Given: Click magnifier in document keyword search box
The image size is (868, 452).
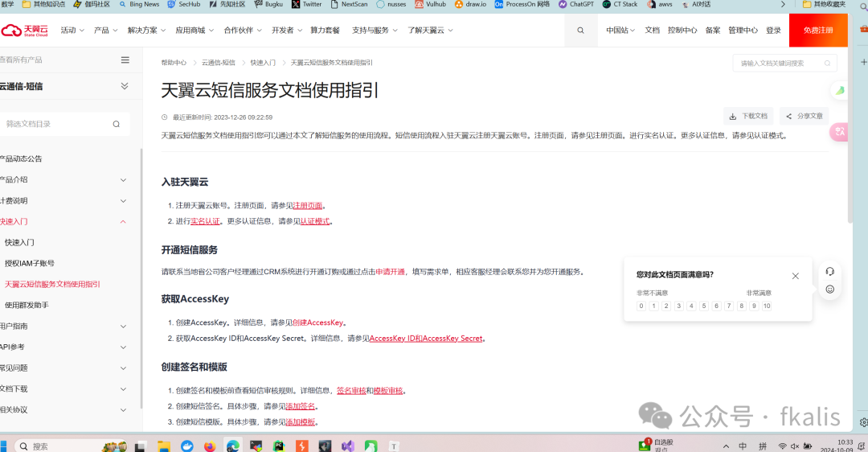Looking at the screenshot, I should tap(827, 64).
